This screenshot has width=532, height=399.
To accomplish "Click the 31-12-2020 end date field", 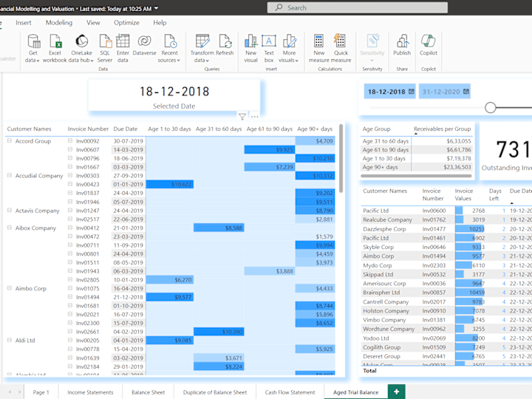I will [445, 92].
